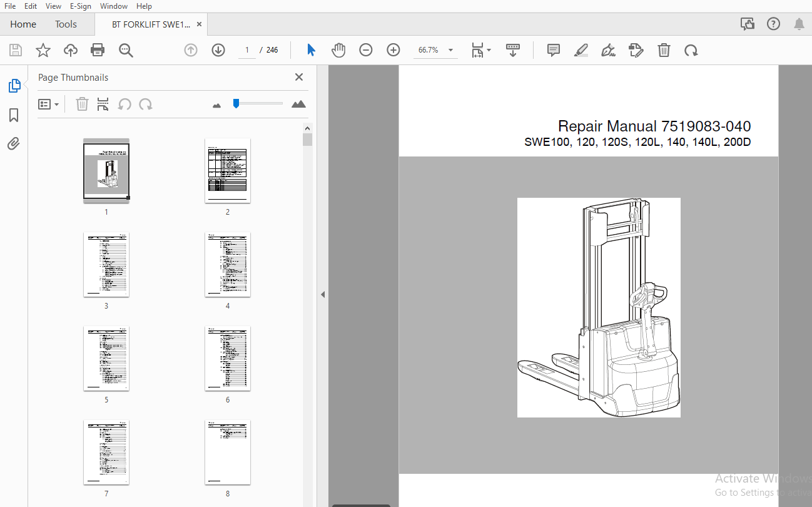Click the SWE100, 120, 120S model list text
812x507 pixels.
637,143
